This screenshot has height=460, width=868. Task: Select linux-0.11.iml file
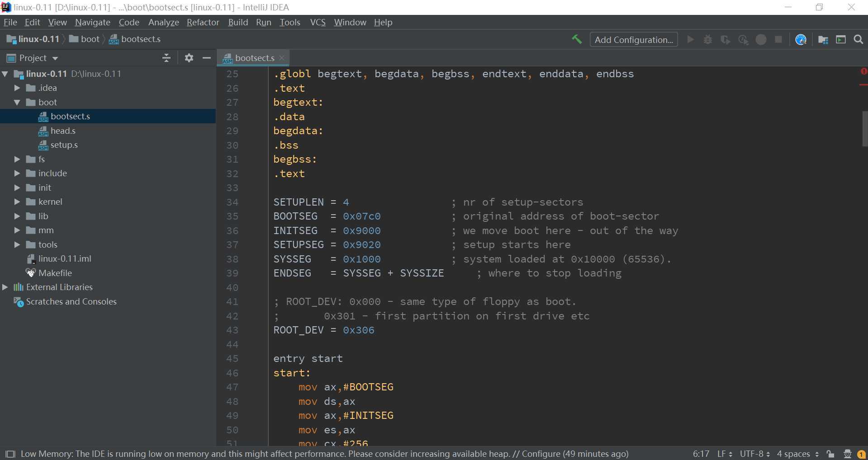(65, 258)
